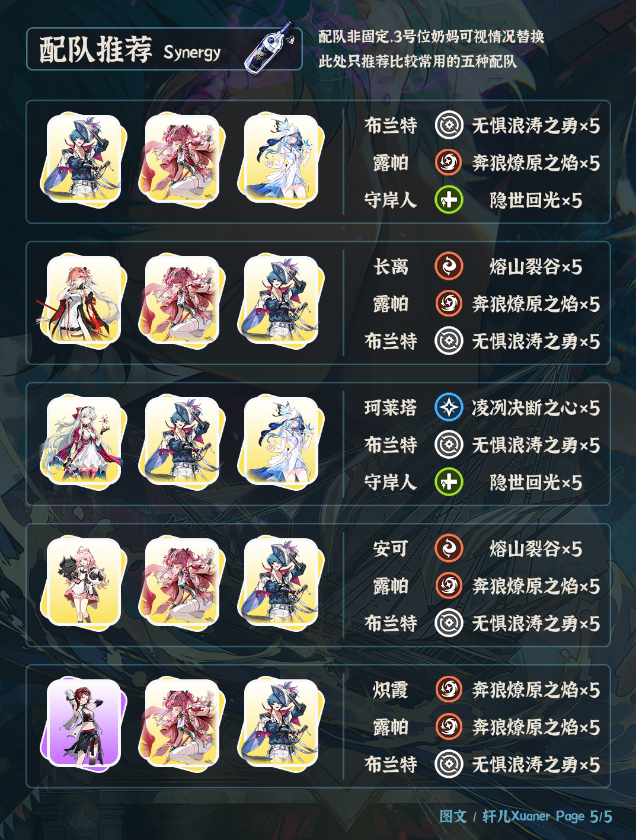Select the 无惧浪涛之勇 icon in the last team
The width and height of the screenshot is (636, 840).
pos(449,764)
